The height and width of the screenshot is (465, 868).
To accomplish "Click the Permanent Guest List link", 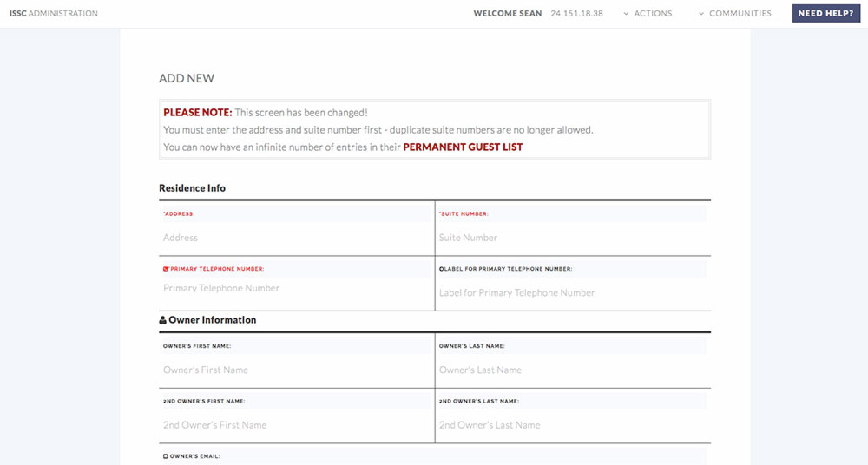I will pos(463,147).
